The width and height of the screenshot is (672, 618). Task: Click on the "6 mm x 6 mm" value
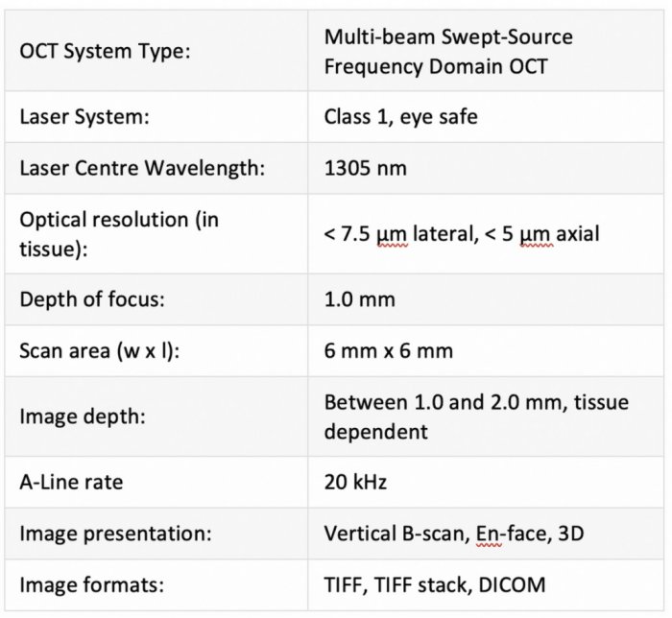pyautogui.click(x=388, y=350)
